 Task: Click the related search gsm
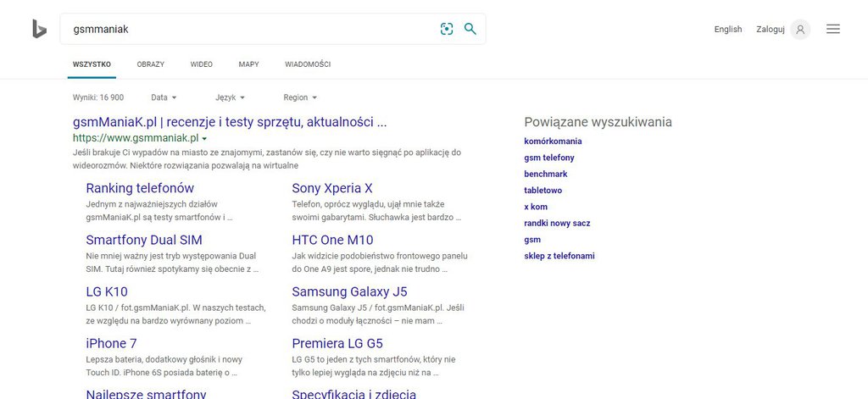pyautogui.click(x=532, y=240)
